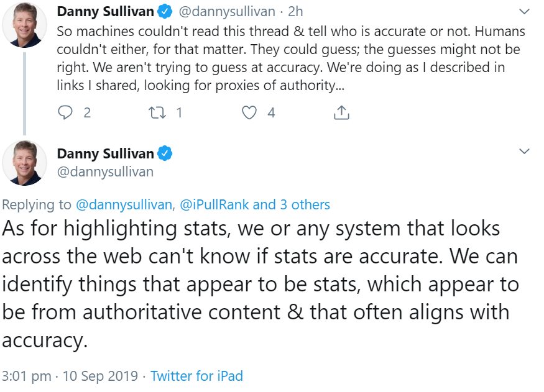Like the top tweet with the heart icon
The width and height of the screenshot is (544, 392).
coord(249,112)
